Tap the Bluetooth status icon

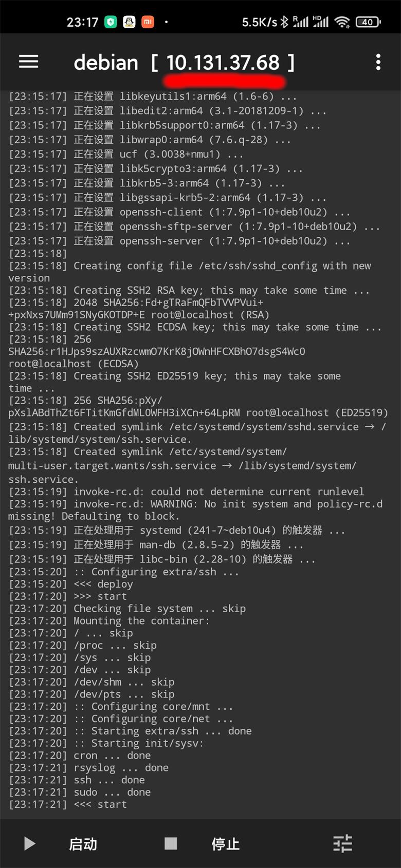coord(284,22)
